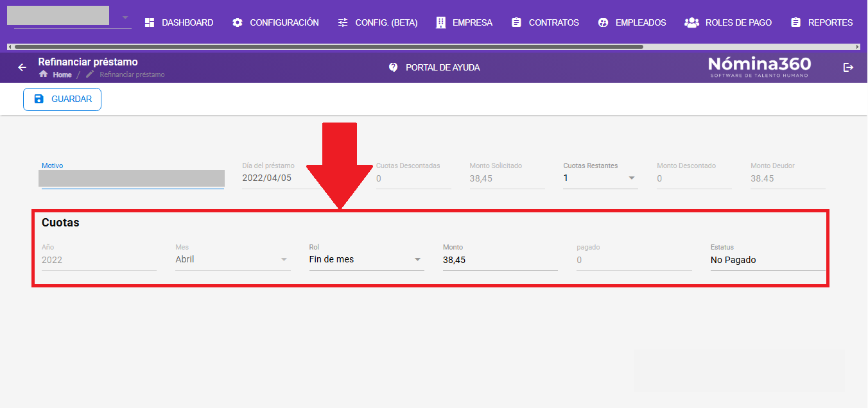This screenshot has height=408, width=868.
Task: Click the Cuotas Descontadas value 0
Action: (379, 178)
